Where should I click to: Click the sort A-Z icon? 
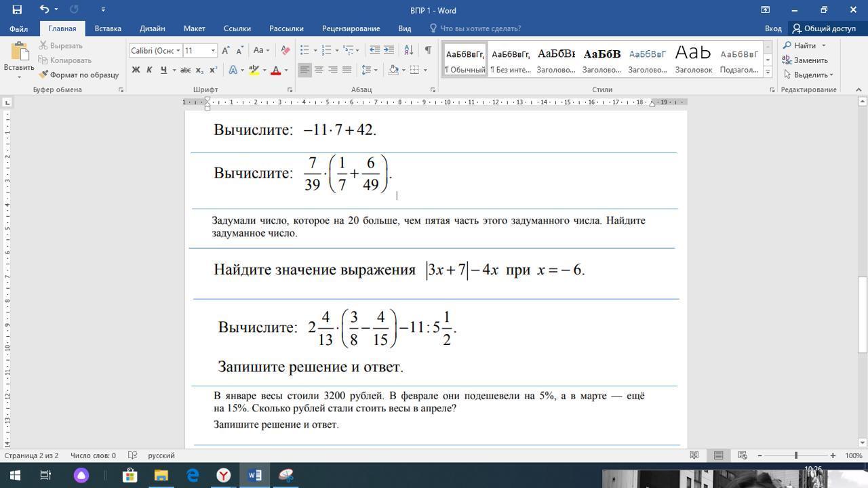(x=408, y=50)
